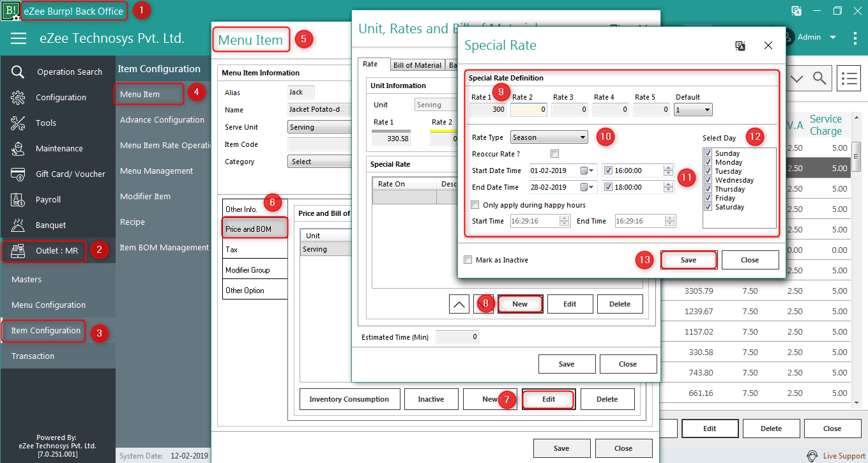Open the Start Date calendar picker

588,171
